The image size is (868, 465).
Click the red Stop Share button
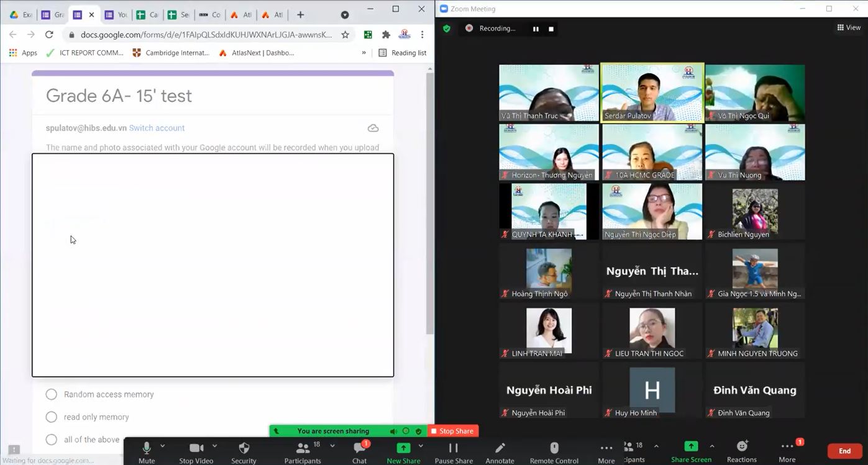[x=452, y=431]
